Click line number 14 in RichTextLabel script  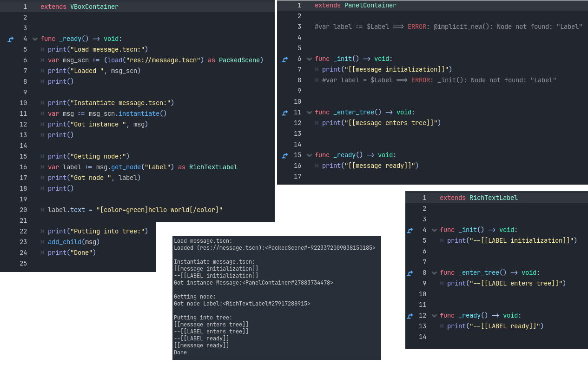(x=423, y=337)
